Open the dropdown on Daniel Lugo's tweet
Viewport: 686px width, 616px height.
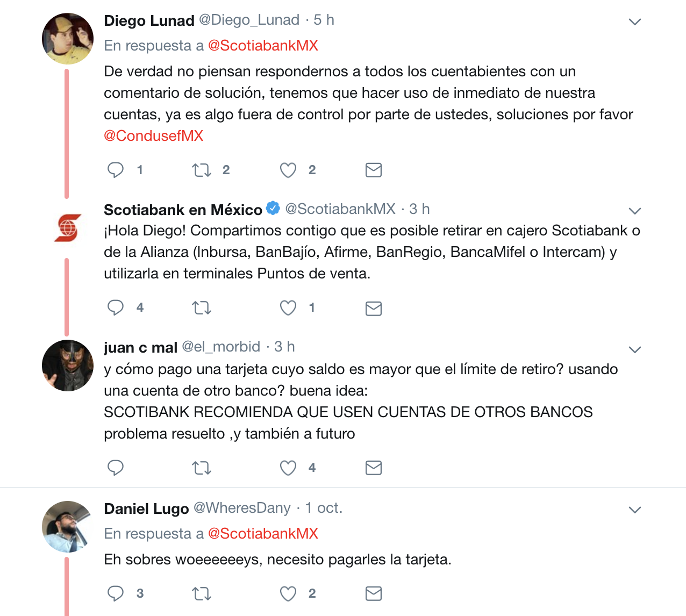[x=634, y=509]
